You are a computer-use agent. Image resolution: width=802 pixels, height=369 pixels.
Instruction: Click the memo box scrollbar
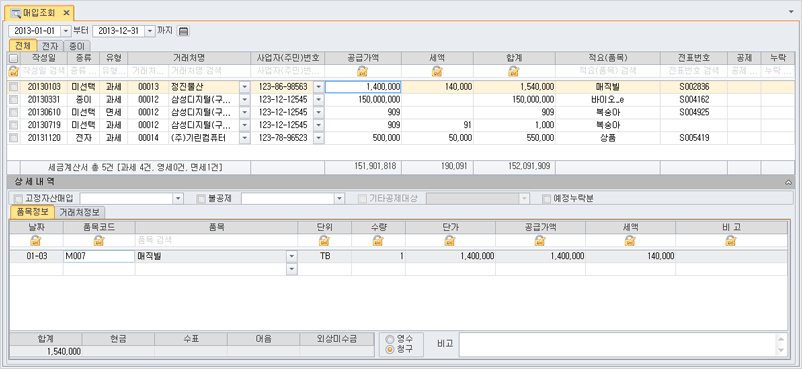point(781,344)
